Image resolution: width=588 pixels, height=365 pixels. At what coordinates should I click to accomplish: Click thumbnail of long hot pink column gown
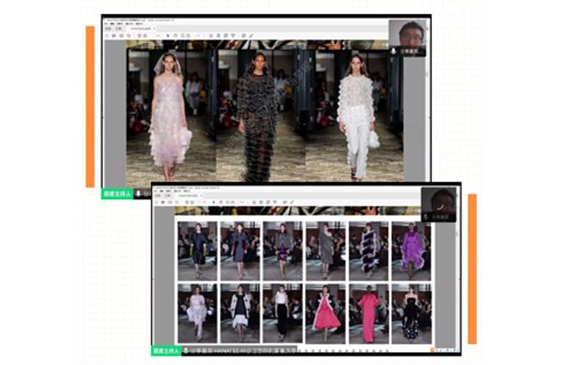(369, 313)
